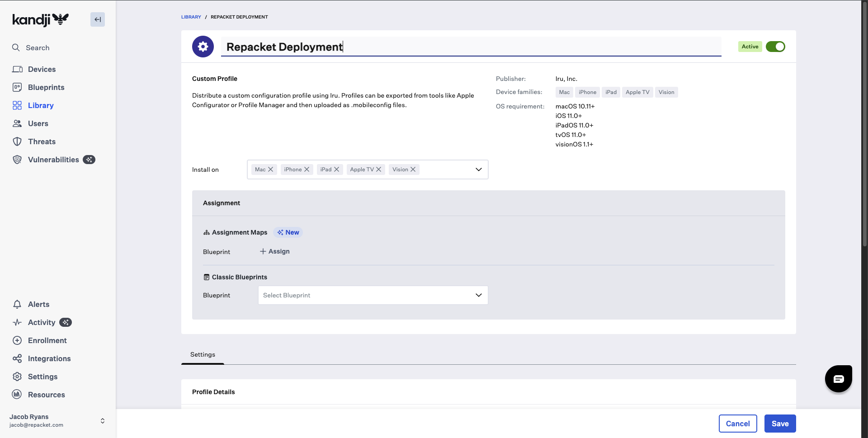Screen dimensions: 868x438
Task: Go to Blueprints in the sidebar
Action: coord(46,87)
